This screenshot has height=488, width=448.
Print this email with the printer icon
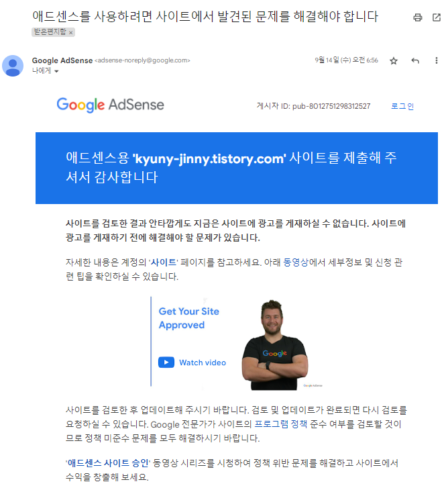point(417,17)
